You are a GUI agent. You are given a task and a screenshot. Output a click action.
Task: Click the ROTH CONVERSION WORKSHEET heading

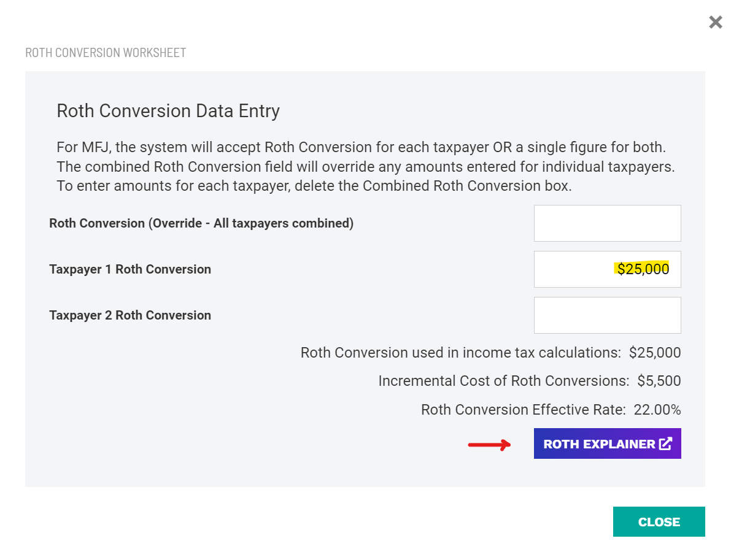(x=105, y=53)
